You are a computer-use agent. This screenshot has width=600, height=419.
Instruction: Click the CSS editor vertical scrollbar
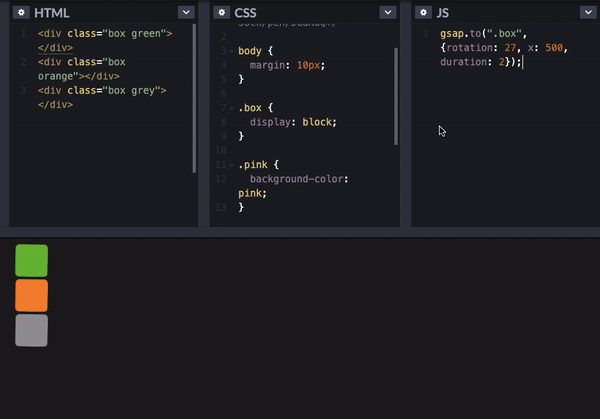pos(396,96)
